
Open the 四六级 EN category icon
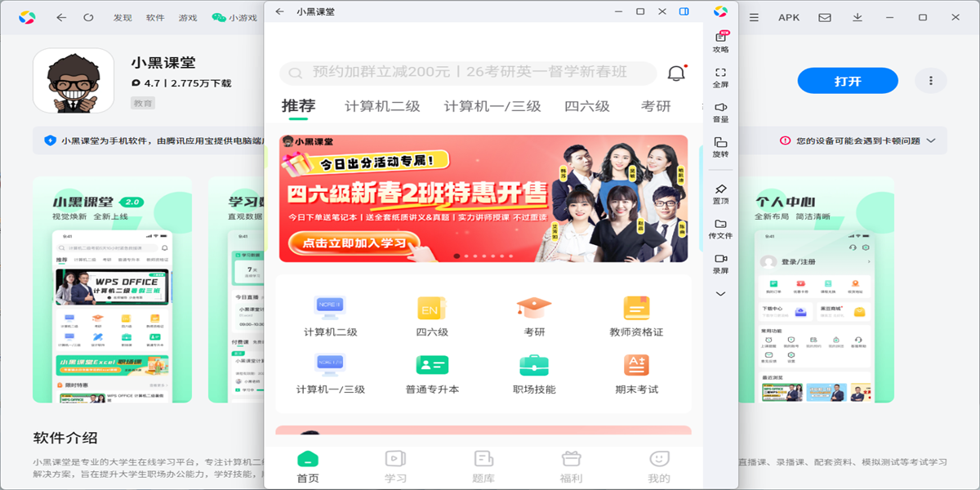tap(432, 316)
